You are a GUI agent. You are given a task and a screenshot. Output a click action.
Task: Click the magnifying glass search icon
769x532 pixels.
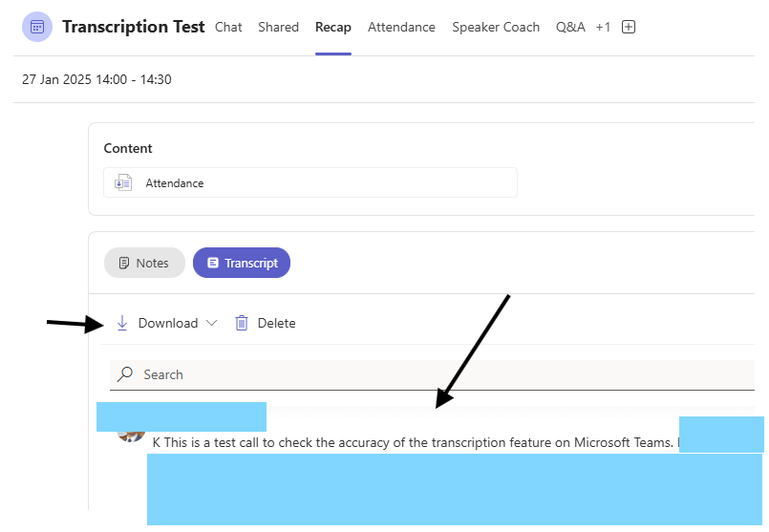pos(124,374)
